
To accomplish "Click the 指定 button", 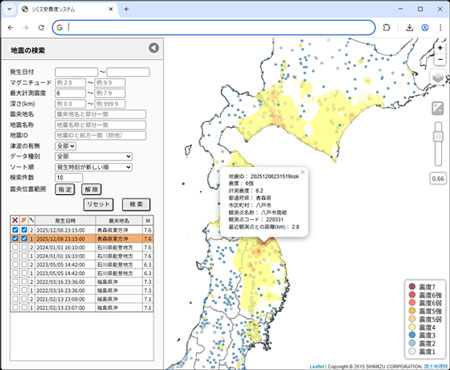I will point(65,189).
